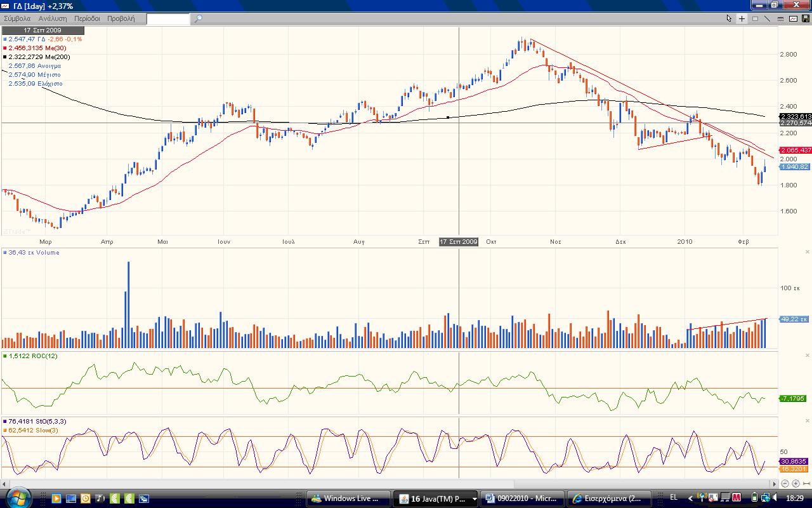812x508 pixels.
Task: Select the arrow pointer tool
Action: [x=729, y=19]
